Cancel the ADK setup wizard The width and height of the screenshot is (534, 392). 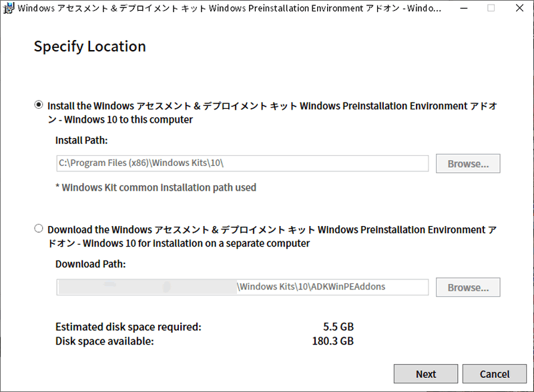[x=495, y=374]
